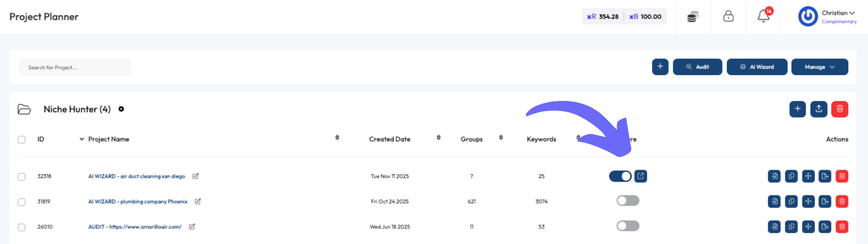Sort table by Created Date column
This screenshot has width=868, height=244.
click(x=390, y=139)
